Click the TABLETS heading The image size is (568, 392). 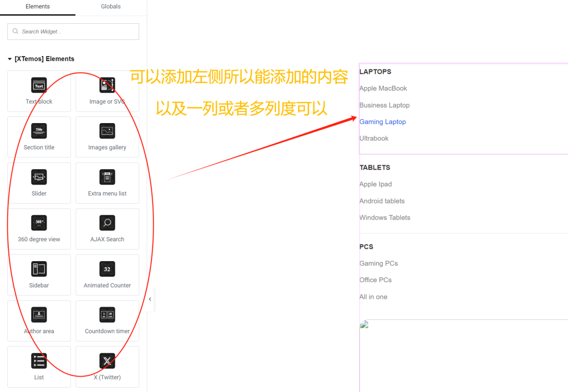pyautogui.click(x=374, y=167)
